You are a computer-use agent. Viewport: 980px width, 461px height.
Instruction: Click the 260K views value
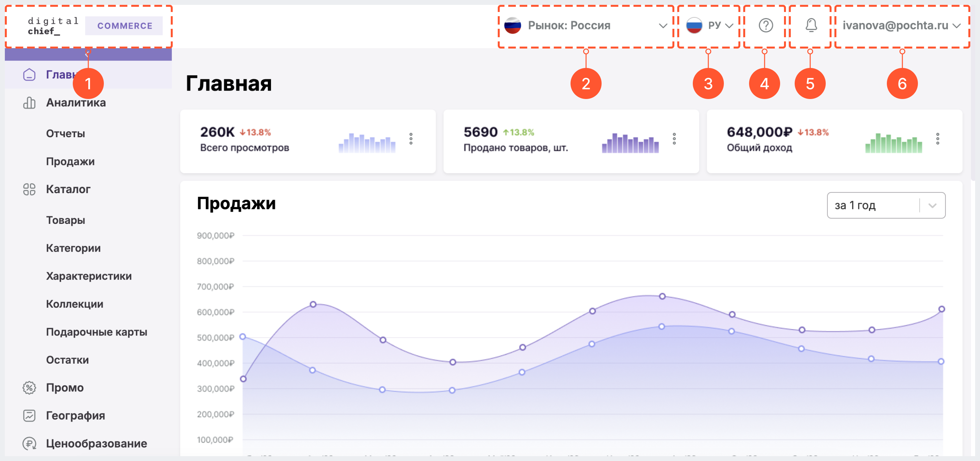coord(217,132)
